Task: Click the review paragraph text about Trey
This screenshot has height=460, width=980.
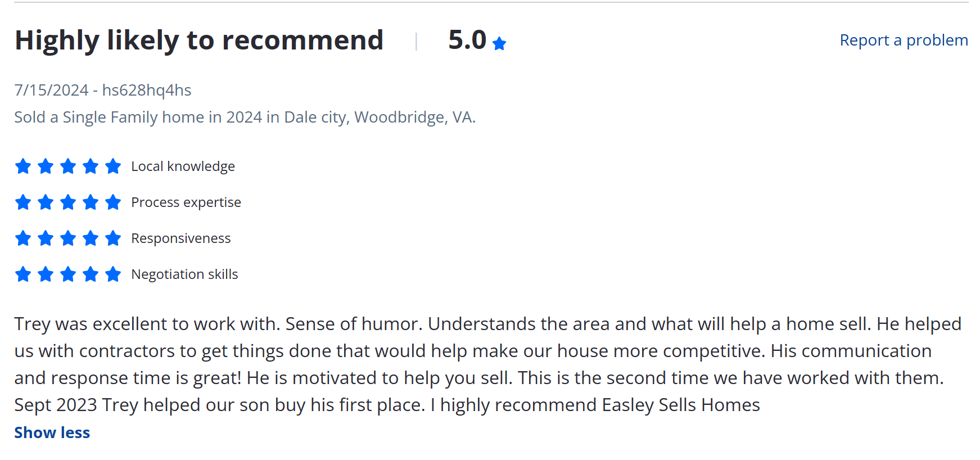Action: [488, 364]
